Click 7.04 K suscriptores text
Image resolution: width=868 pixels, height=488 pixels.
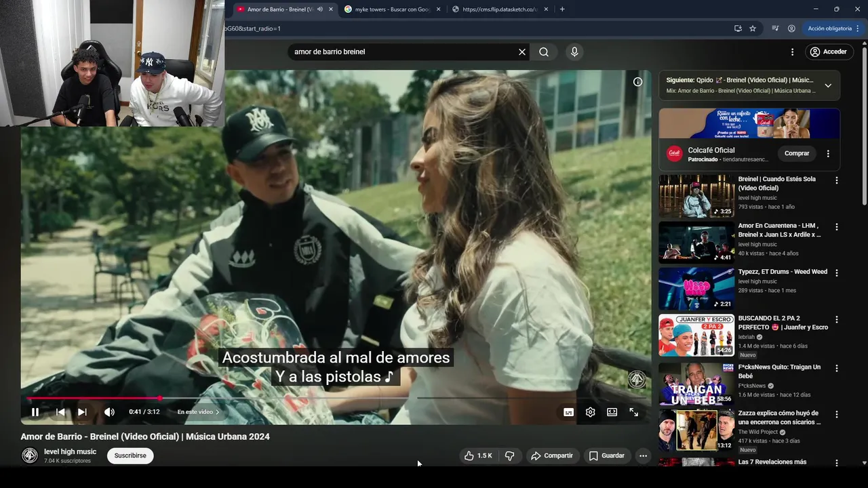(67, 461)
